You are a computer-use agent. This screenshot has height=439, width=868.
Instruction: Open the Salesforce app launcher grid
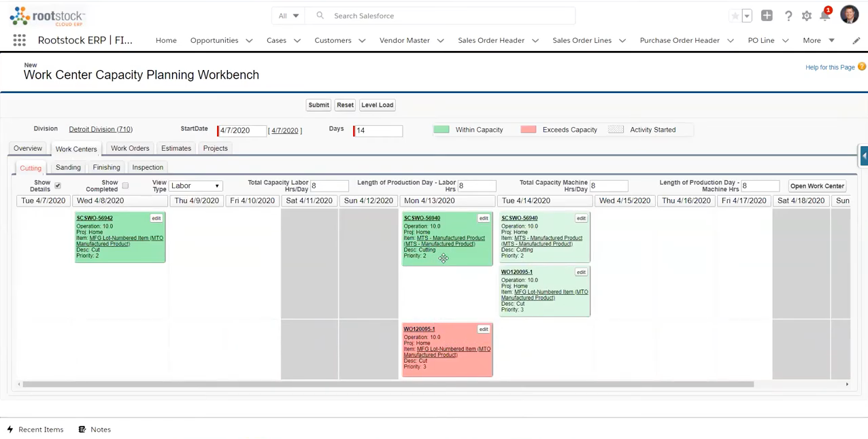[x=18, y=40]
